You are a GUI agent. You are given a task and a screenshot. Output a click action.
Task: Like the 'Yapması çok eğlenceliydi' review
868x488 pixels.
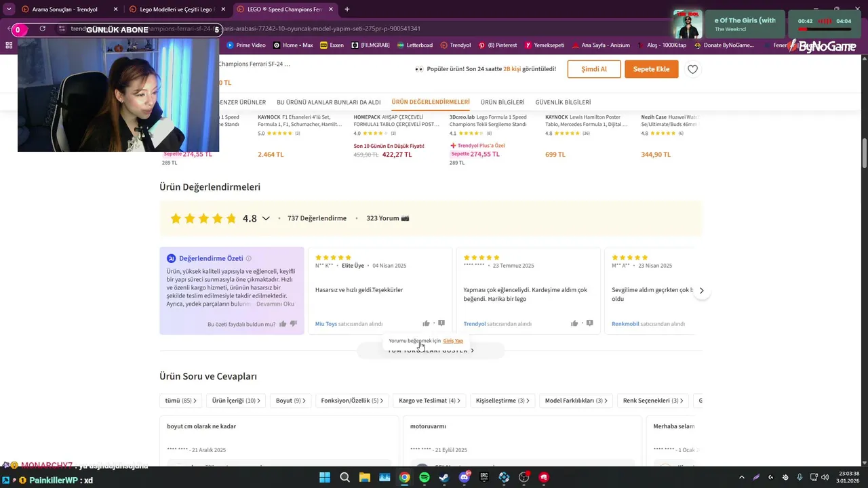(574, 323)
